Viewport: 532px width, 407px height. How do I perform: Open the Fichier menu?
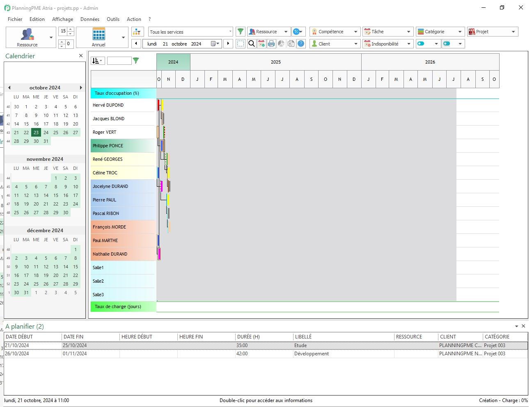[15, 19]
